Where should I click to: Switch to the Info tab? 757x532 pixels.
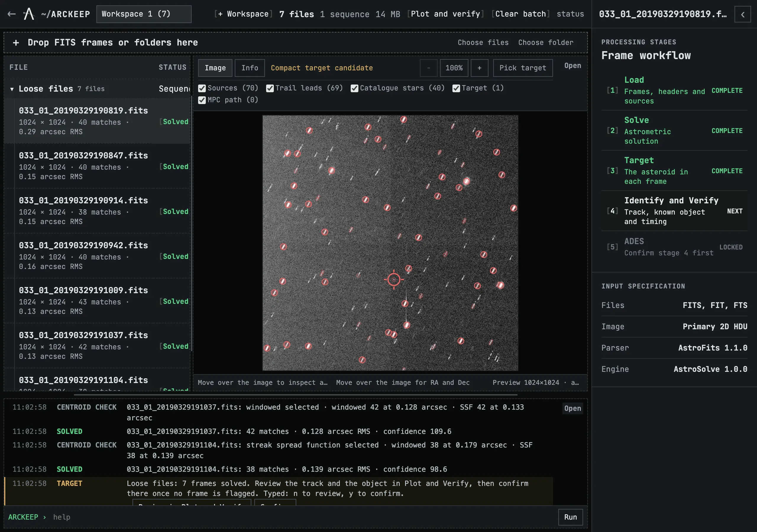pos(250,68)
